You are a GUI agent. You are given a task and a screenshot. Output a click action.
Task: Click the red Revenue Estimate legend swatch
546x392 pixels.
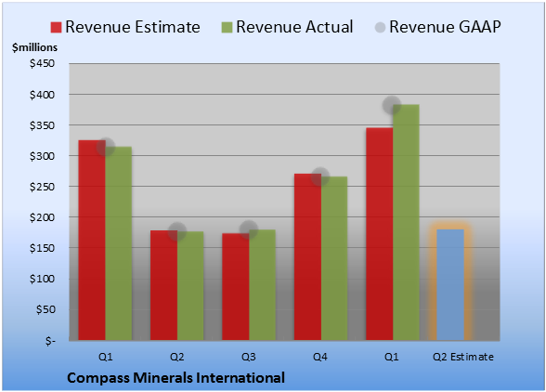[x=56, y=27]
